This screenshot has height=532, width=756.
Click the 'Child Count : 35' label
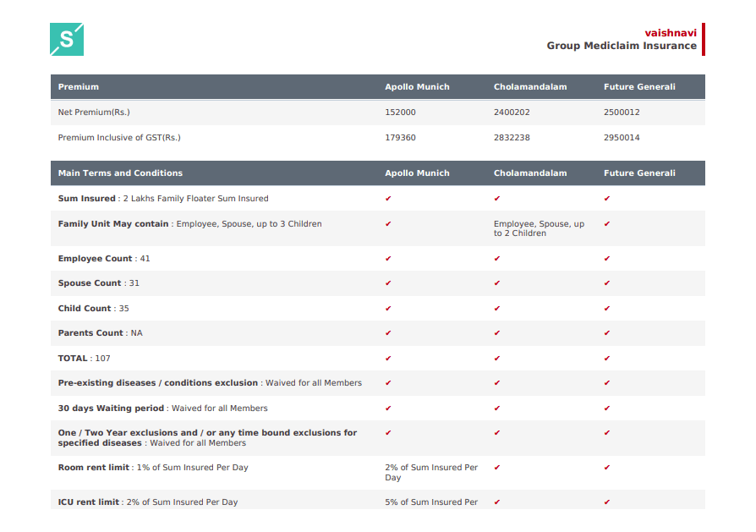94,308
